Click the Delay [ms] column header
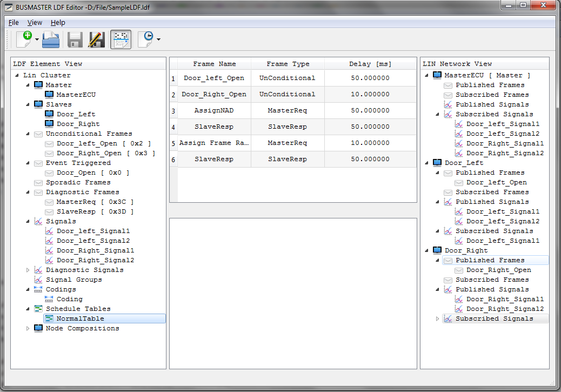Screen dimensions: 561x392 pos(370,64)
